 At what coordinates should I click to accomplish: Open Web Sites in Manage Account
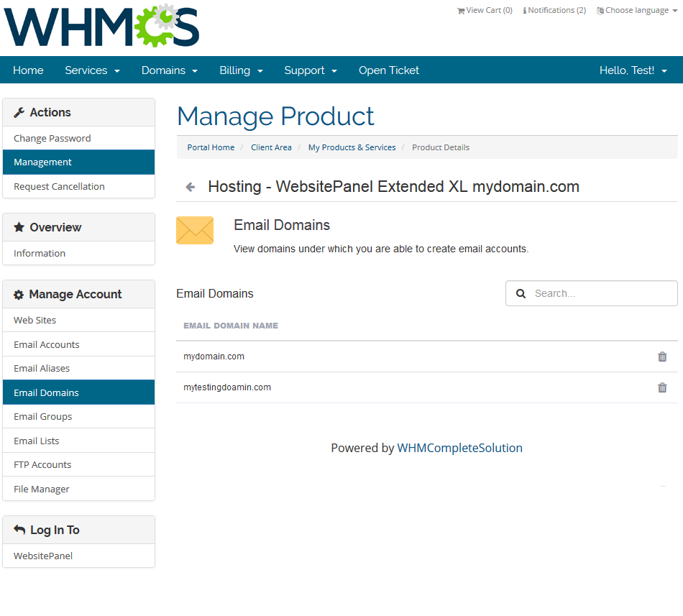pyautogui.click(x=78, y=321)
